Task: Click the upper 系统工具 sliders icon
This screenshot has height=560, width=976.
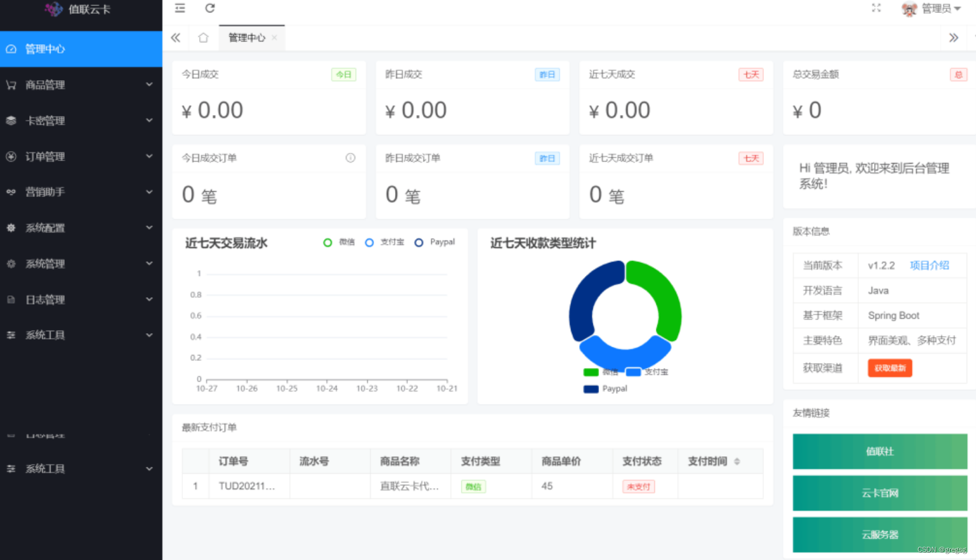Action: pyautogui.click(x=11, y=335)
